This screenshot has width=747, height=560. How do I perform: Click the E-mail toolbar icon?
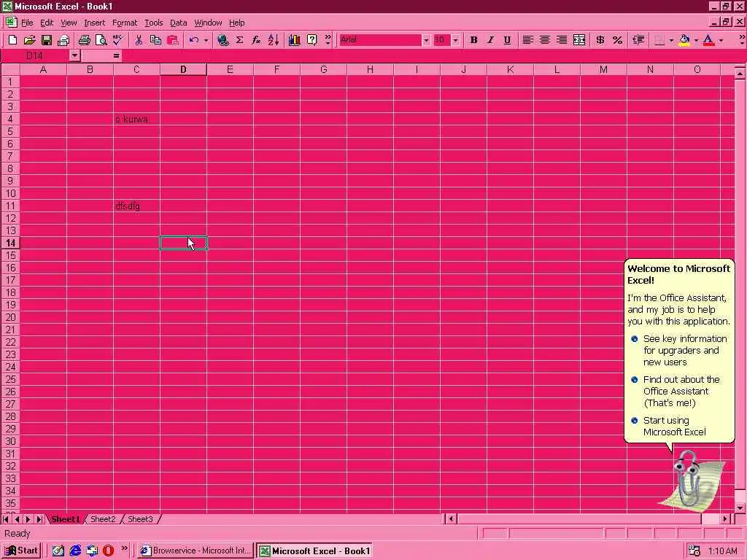point(63,40)
